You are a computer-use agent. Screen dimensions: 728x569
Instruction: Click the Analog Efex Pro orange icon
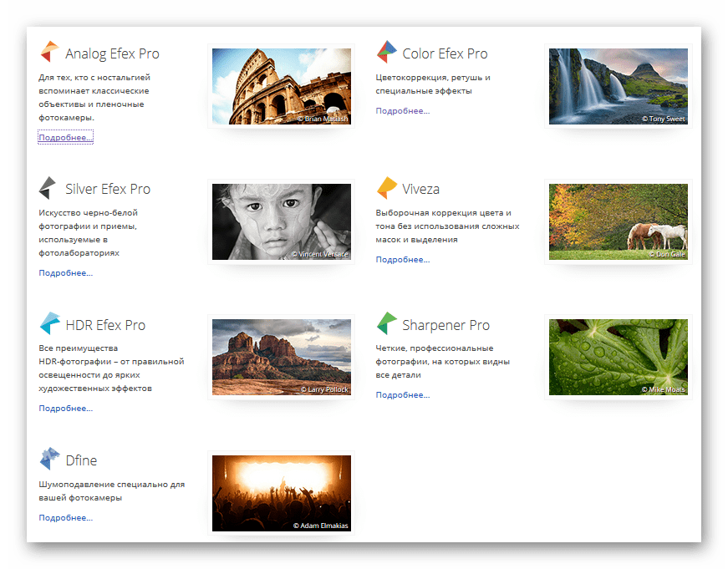pos(49,53)
